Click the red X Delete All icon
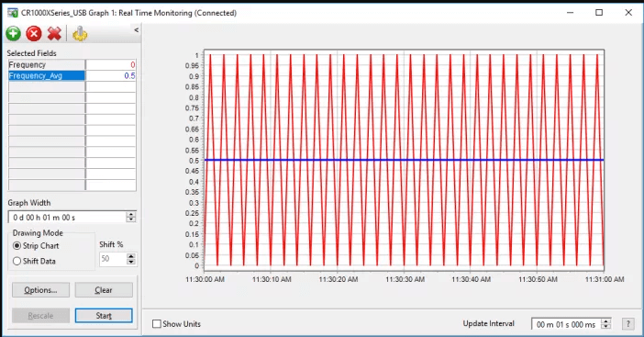The height and width of the screenshot is (337, 644). pyautogui.click(x=54, y=34)
